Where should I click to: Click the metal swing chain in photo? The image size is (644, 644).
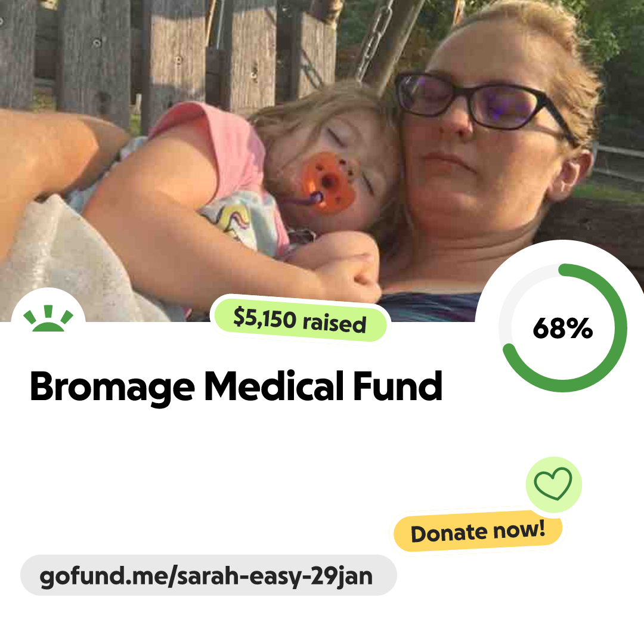pos(374,39)
